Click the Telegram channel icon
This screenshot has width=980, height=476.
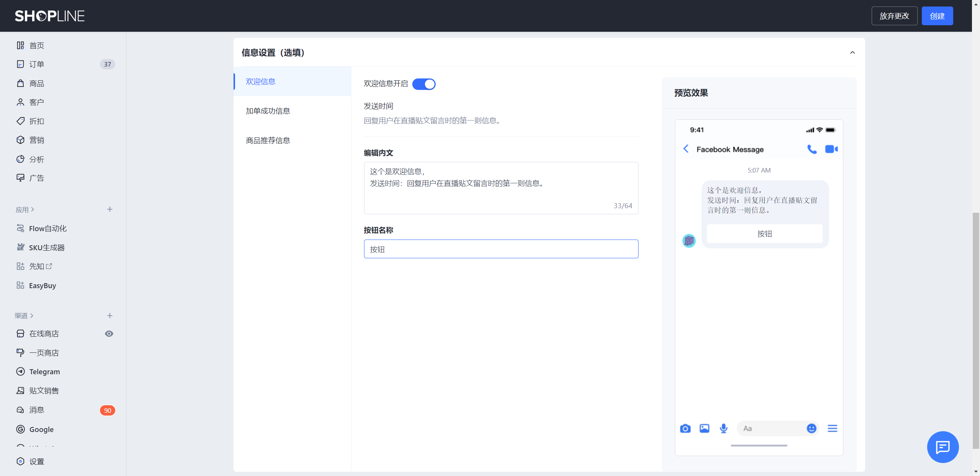click(x=20, y=372)
